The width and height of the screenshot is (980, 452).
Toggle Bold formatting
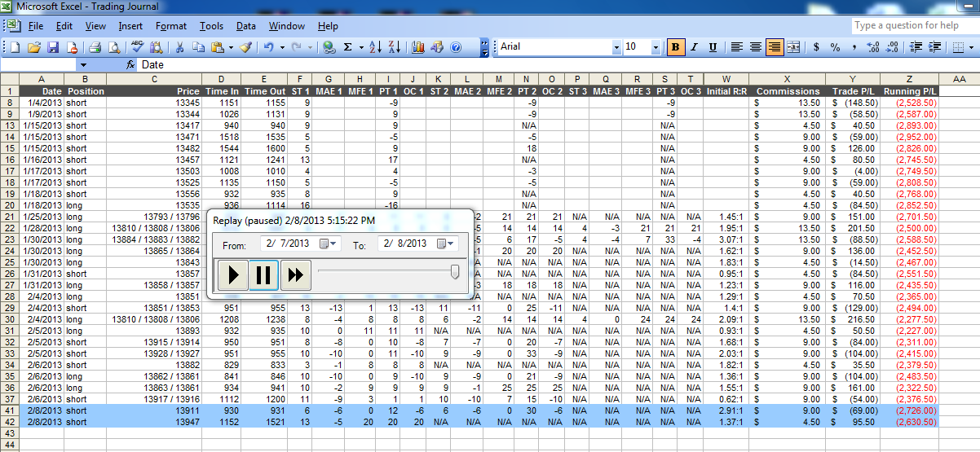(x=675, y=47)
